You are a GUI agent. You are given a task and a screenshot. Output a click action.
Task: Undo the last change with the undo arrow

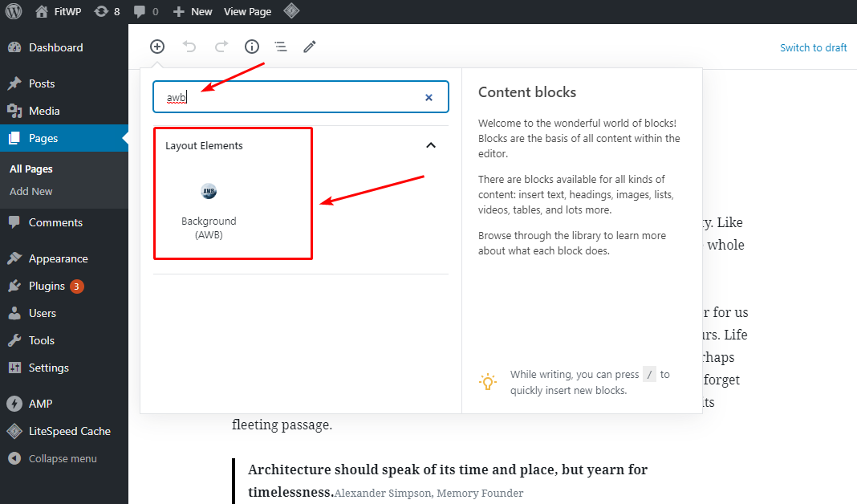189,47
